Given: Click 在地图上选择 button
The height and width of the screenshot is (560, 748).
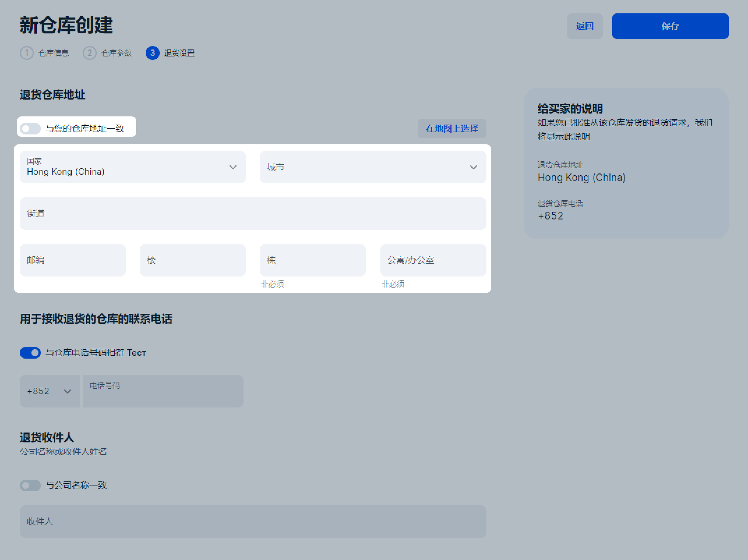Looking at the screenshot, I should tap(451, 128).
